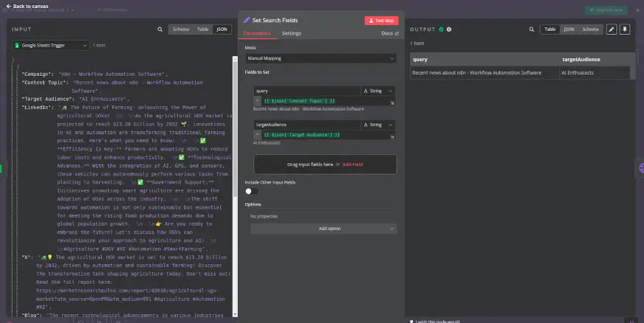Click the Set Search Fields pencil icon
Screen dimensions: 644x323
click(x=247, y=20)
